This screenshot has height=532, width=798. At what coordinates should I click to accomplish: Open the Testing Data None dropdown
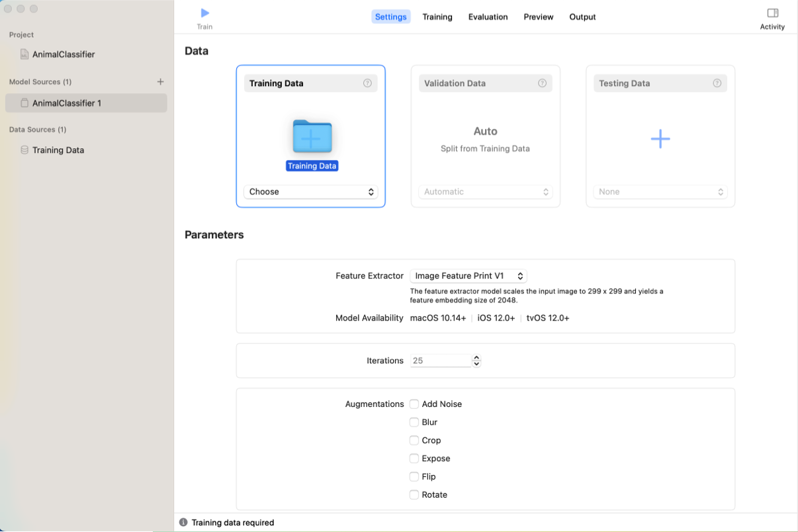click(x=660, y=192)
